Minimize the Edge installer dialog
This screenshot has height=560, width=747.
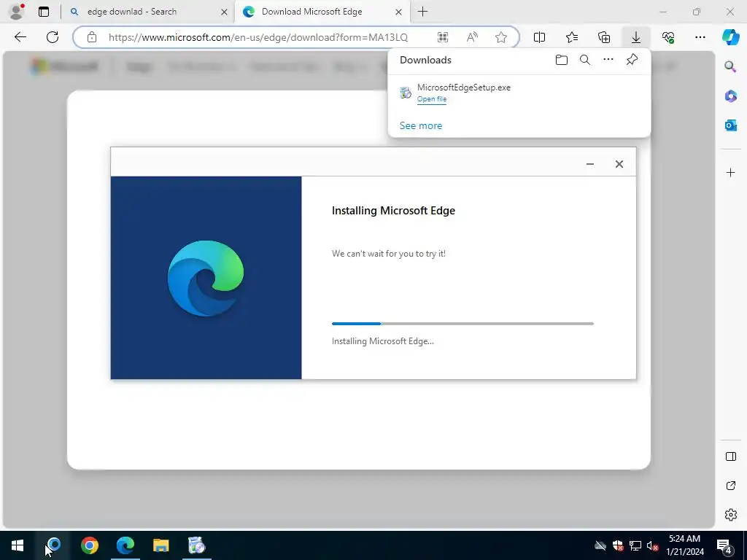coord(589,164)
